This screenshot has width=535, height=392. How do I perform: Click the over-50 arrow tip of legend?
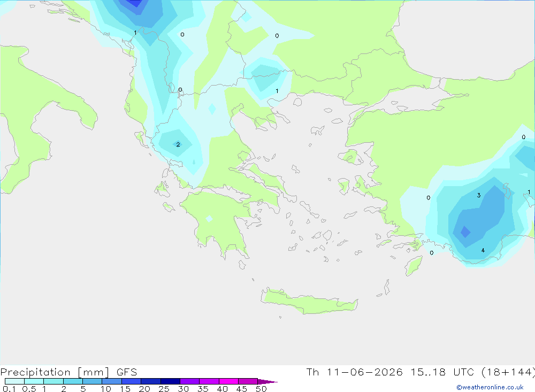(267, 382)
